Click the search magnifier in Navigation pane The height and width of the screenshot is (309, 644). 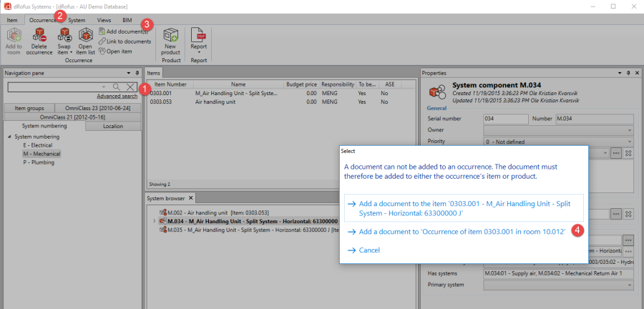(117, 87)
